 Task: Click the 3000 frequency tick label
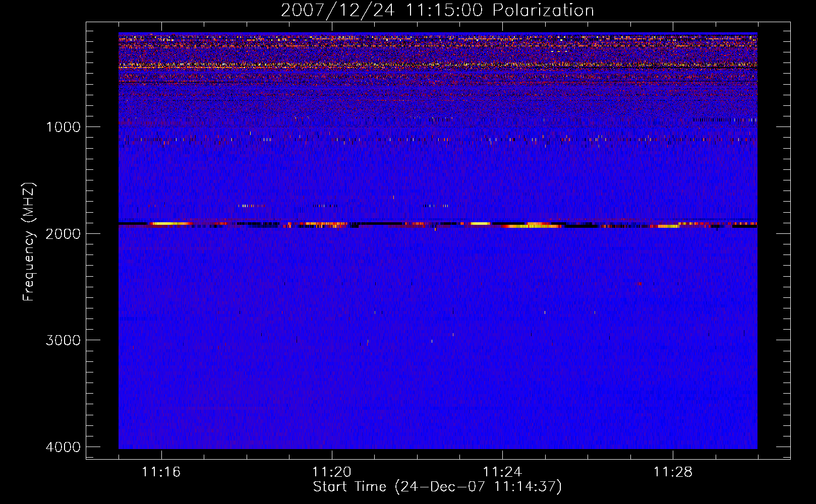pos(64,340)
